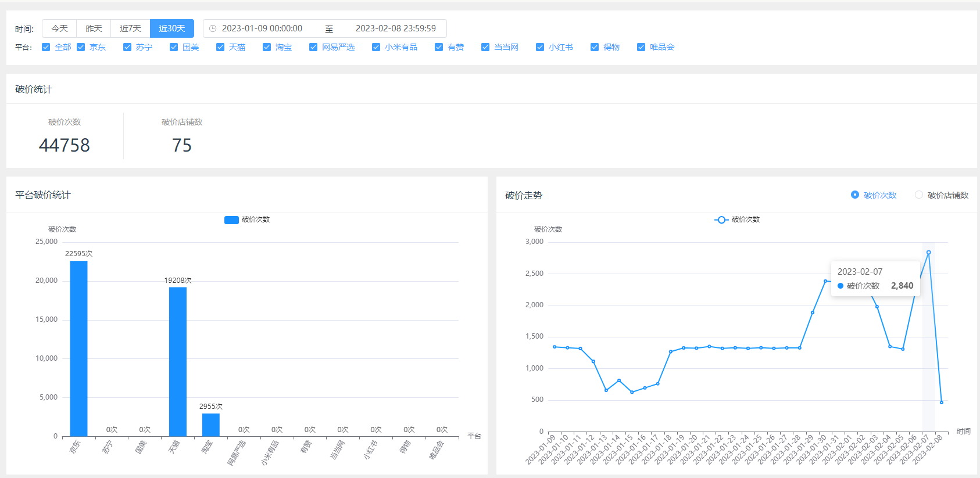Click the 京东 bar in the platform chart

(x=78, y=348)
